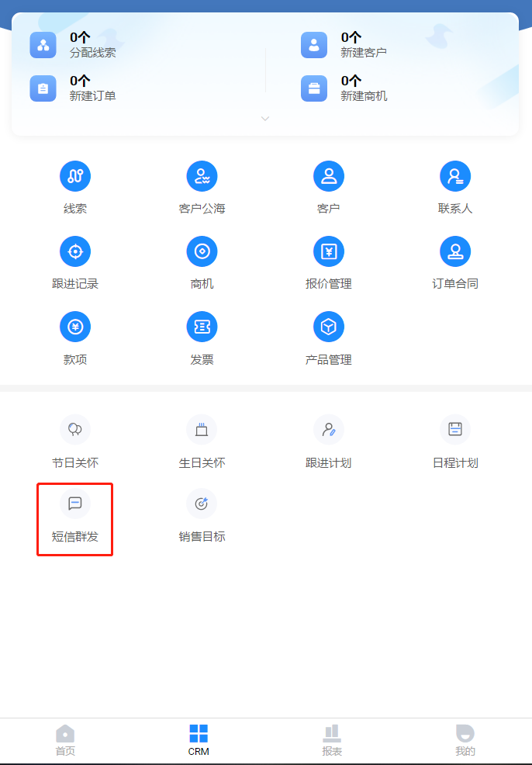Open the 款项 payments icon
Viewport: 532px width, 765px height.
click(75, 327)
